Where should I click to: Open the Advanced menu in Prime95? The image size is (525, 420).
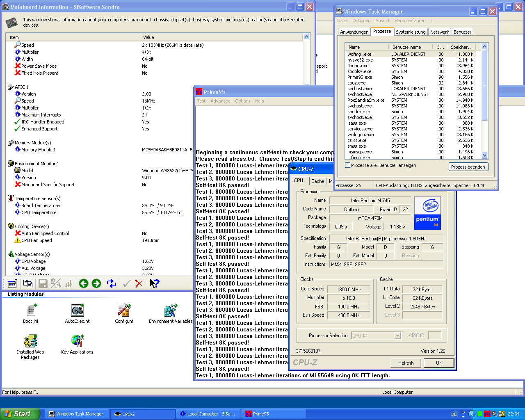coord(220,101)
